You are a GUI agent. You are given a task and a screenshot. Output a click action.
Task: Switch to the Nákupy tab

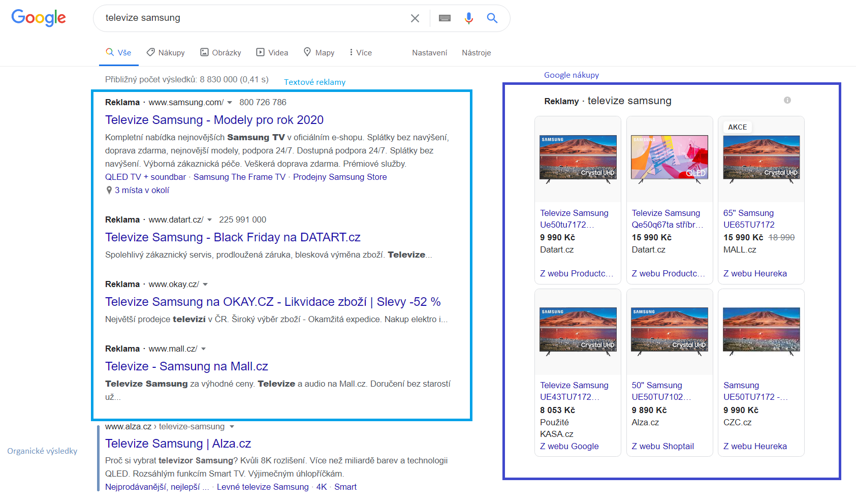166,53
